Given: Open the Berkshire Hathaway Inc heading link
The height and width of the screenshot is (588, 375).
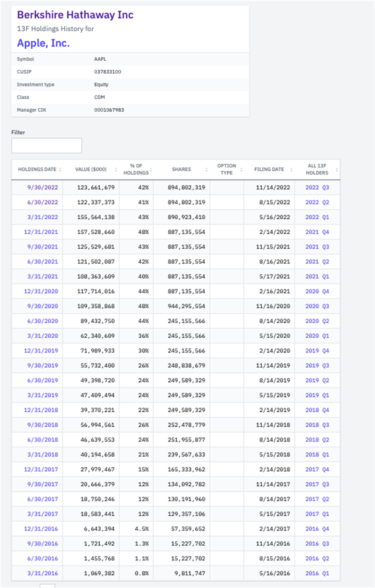Looking at the screenshot, I should (75, 15).
